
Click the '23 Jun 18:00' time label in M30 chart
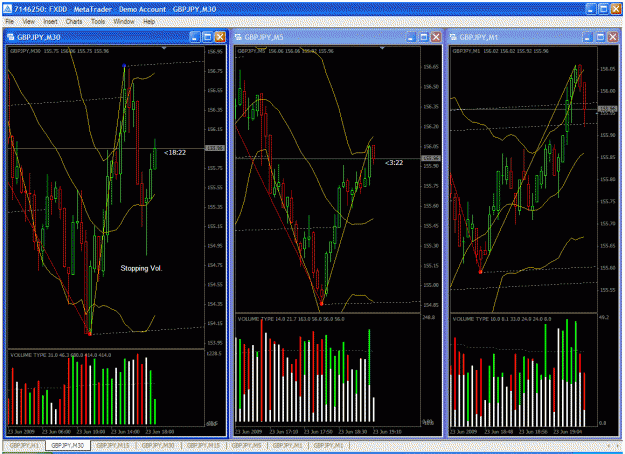(160, 432)
